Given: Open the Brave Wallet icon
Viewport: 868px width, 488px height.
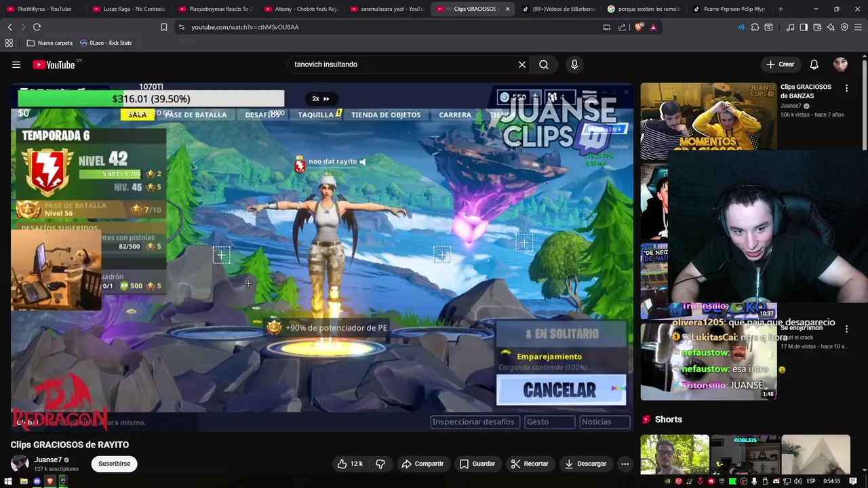Looking at the screenshot, I should [x=817, y=27].
